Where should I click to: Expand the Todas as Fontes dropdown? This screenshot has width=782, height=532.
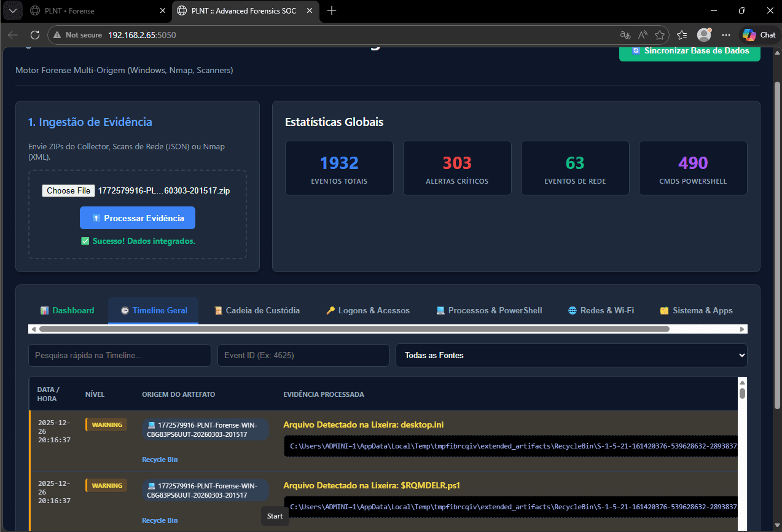[x=571, y=355]
